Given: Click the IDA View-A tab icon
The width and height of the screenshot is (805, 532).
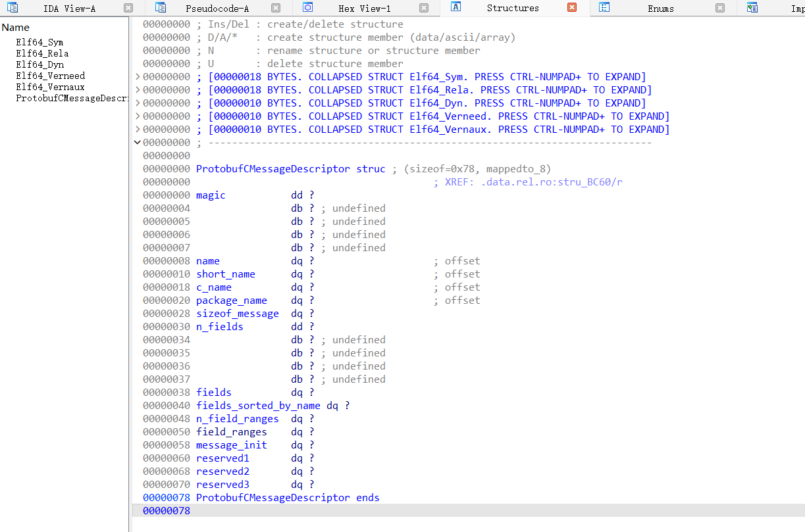Looking at the screenshot, I should click(x=13, y=8).
